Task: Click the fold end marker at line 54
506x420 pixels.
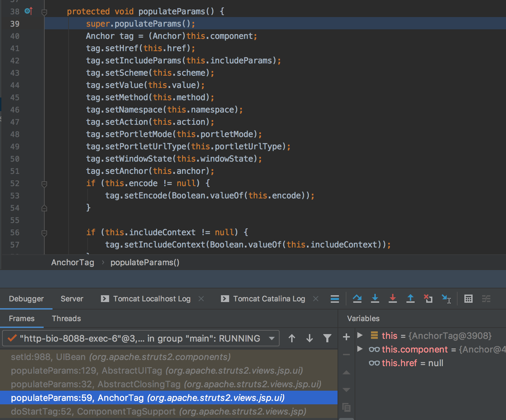Action: (x=44, y=208)
